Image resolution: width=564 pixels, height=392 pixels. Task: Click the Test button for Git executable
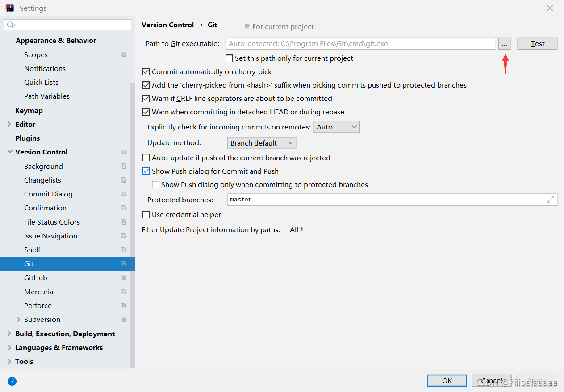click(x=537, y=43)
